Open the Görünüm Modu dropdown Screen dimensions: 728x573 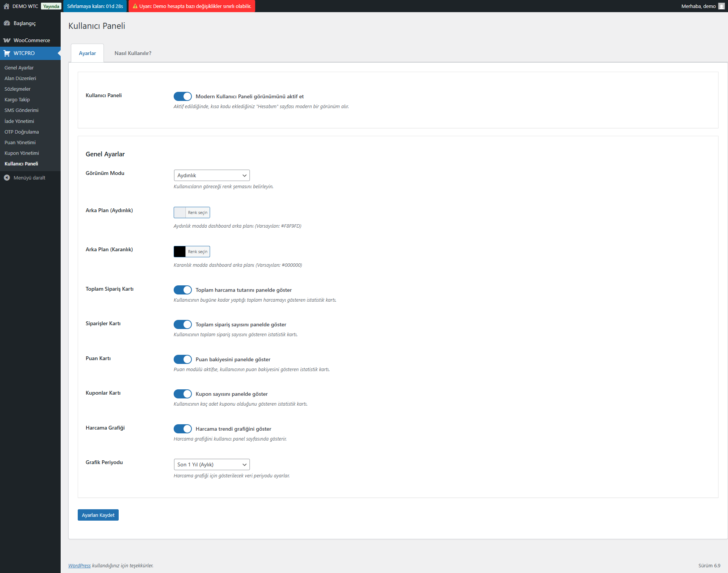(x=212, y=175)
